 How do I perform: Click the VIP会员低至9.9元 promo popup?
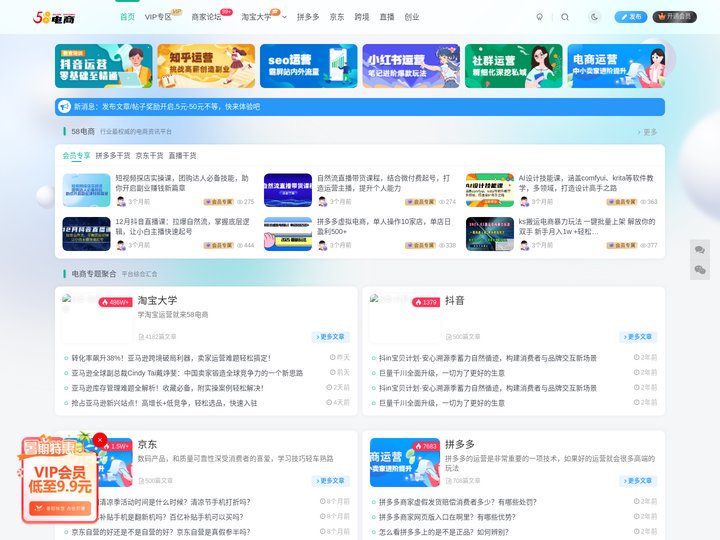coord(59,480)
